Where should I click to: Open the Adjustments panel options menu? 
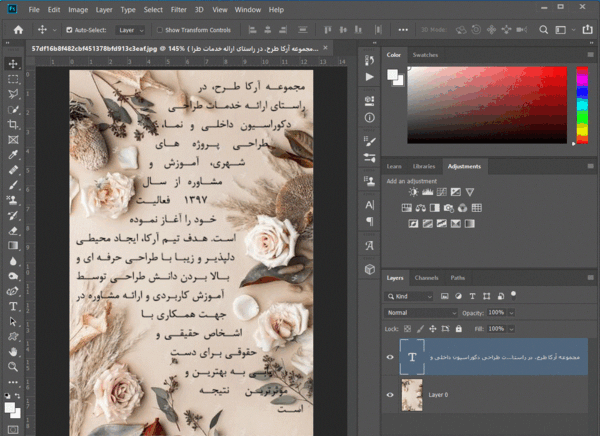(590, 166)
